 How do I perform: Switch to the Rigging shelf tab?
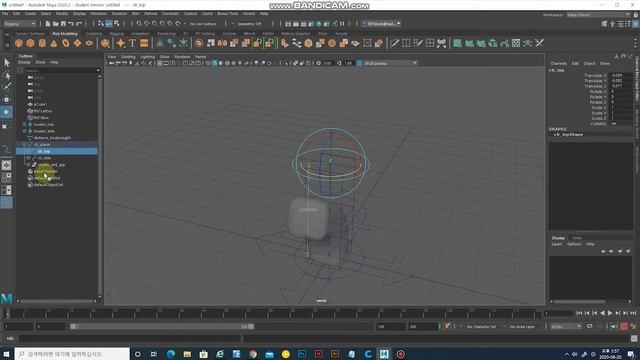coord(117,34)
